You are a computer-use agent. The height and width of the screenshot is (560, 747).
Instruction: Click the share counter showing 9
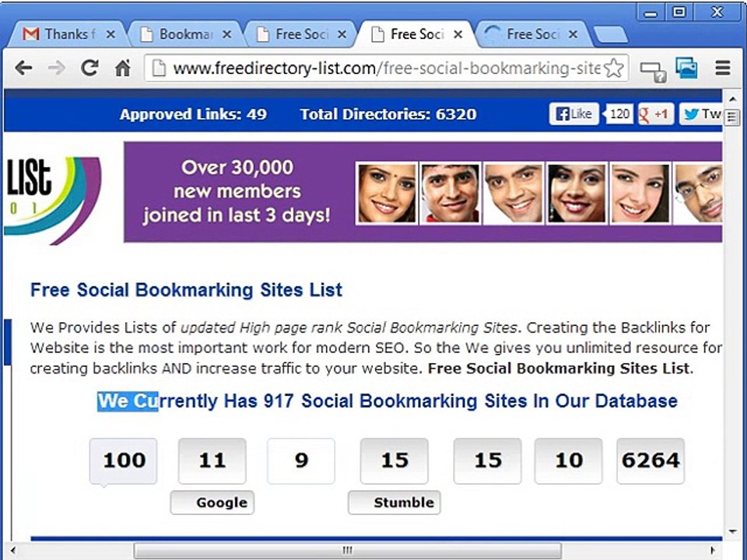(301, 461)
